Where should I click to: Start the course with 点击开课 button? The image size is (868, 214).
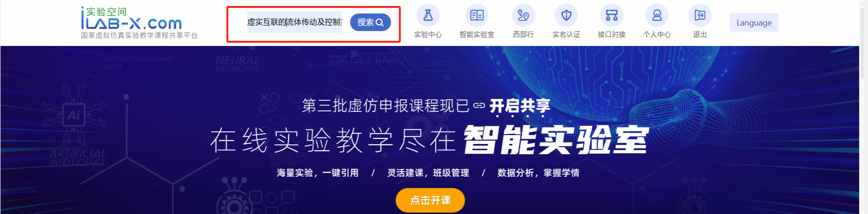tap(430, 200)
